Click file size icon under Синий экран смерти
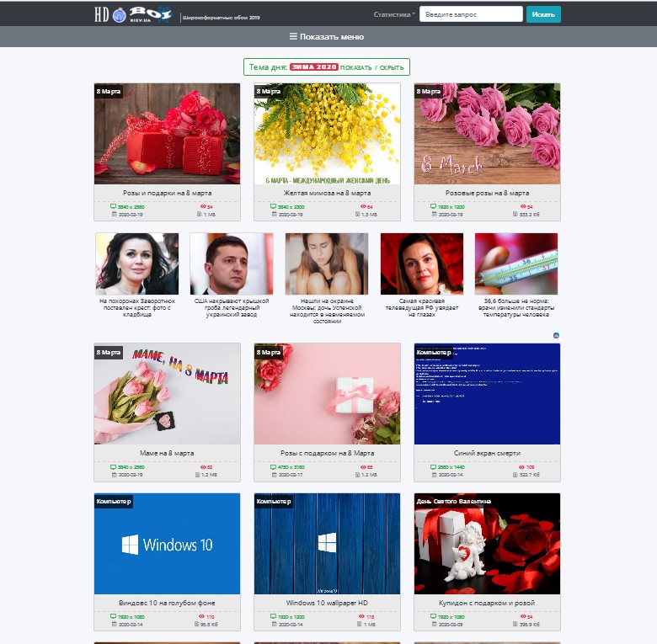The image size is (657, 644). coord(515,475)
